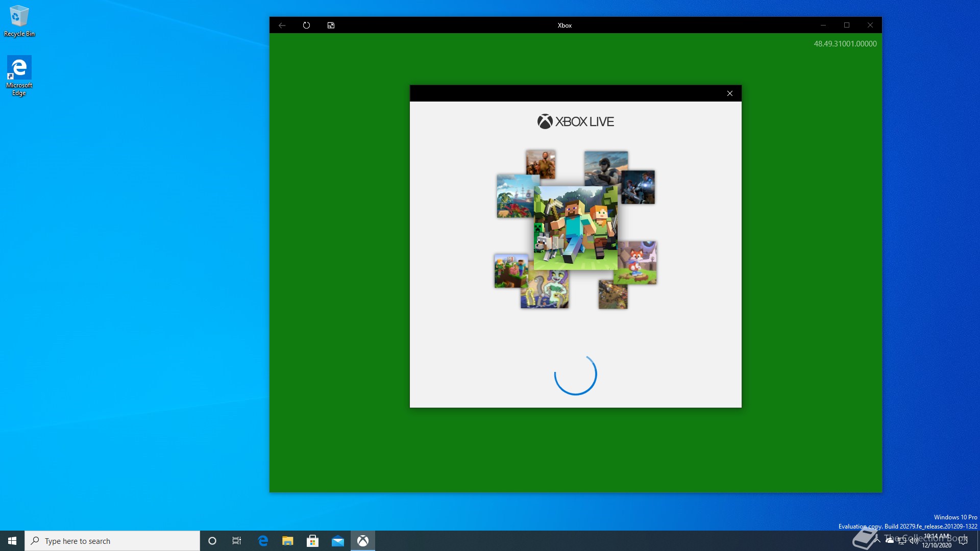Image resolution: width=980 pixels, height=551 pixels.
Task: Click the pop-out window icon beside refresh
Action: [331, 25]
